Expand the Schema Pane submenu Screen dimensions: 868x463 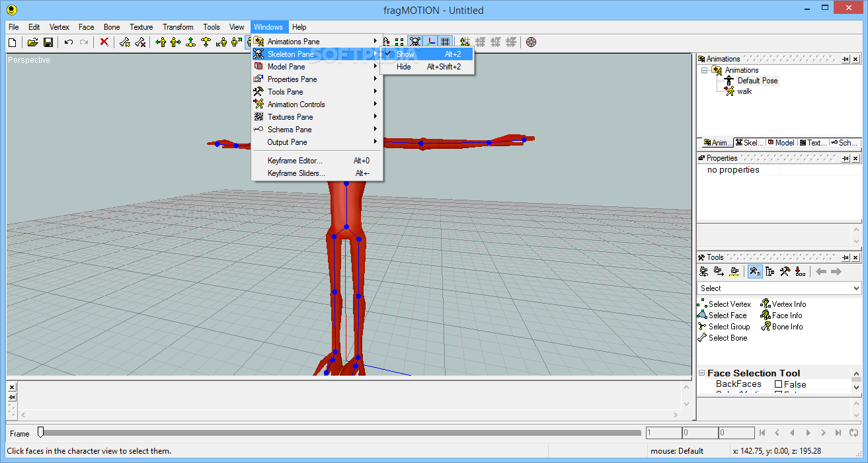(317, 130)
